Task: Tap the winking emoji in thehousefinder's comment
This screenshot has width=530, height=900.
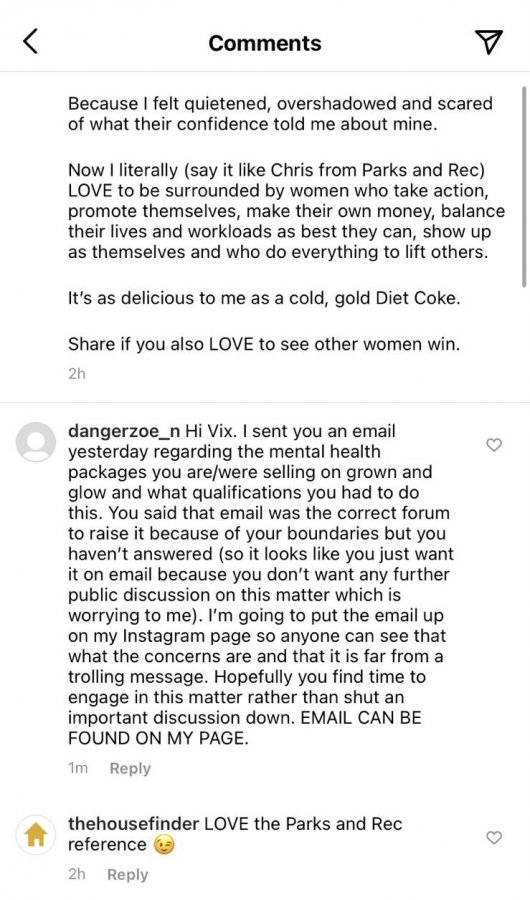Action: [x=164, y=845]
